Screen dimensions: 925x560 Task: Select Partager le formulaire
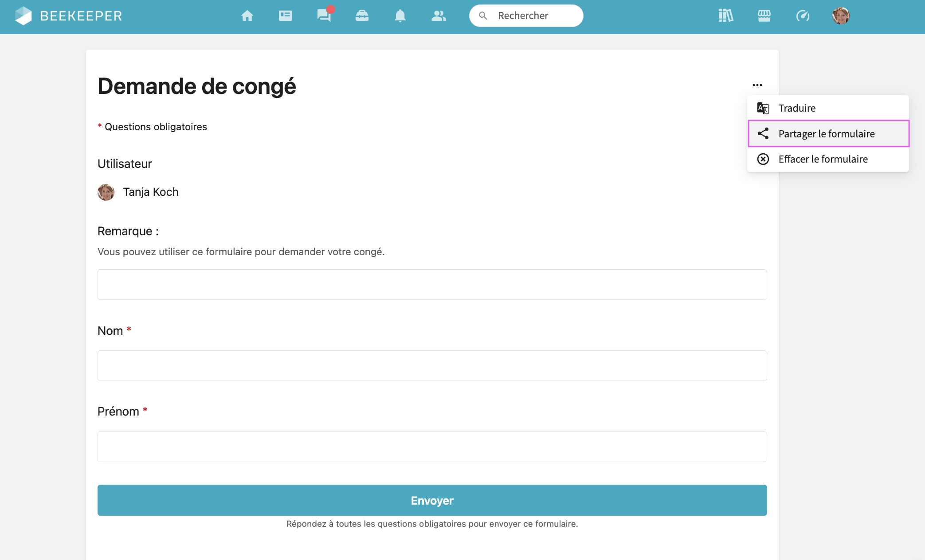pyautogui.click(x=827, y=133)
